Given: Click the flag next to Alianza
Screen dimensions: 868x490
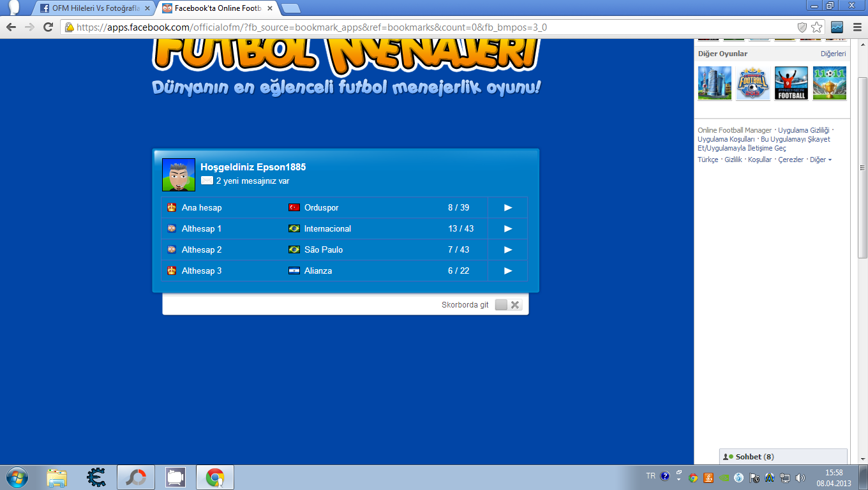Looking at the screenshot, I should coord(294,271).
